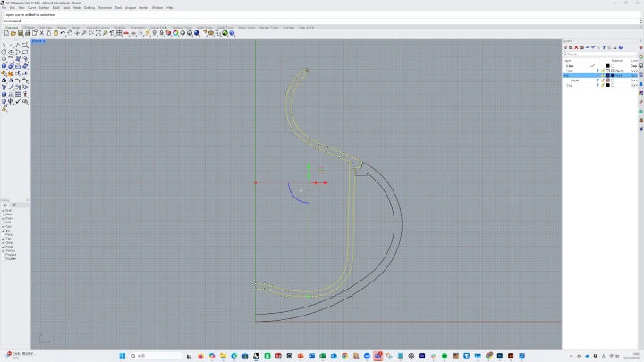Click the color wheel Layers icon
Screen dimensions: 644x362
point(175,33)
